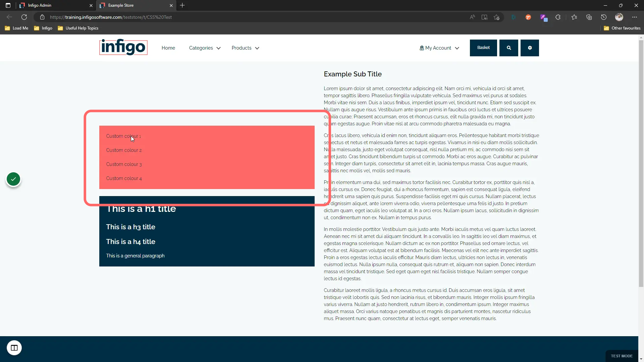Expand the Products dropdown menu
The image size is (644, 362).
[245, 48]
